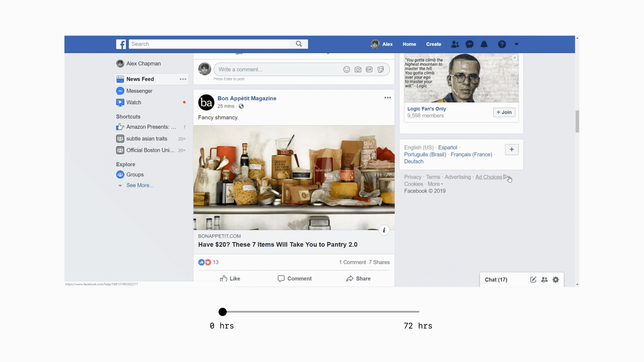Comment on the Bon Appétit post
This screenshot has width=644, height=362.
tap(294, 279)
